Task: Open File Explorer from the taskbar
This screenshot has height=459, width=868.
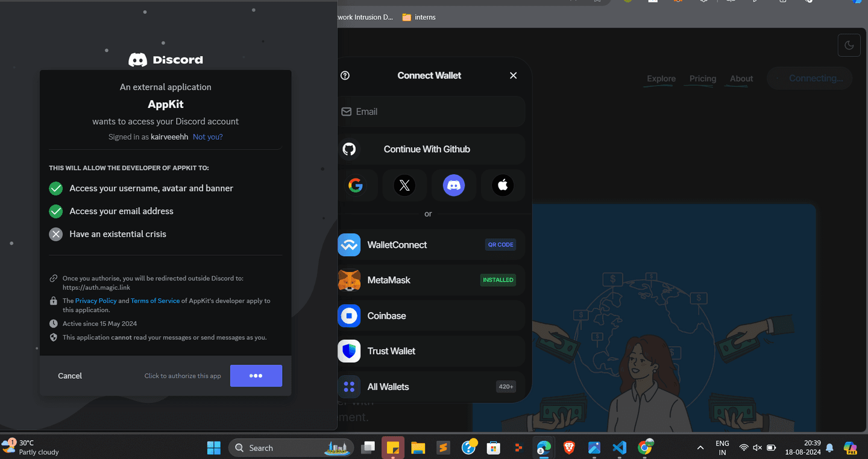Action: pyautogui.click(x=418, y=448)
